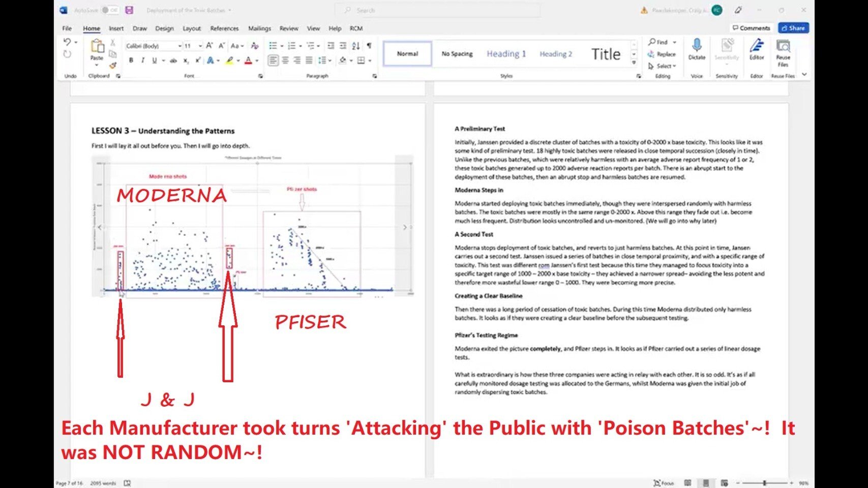Click the Redo icon
This screenshot has width=868, height=488.
point(67,54)
